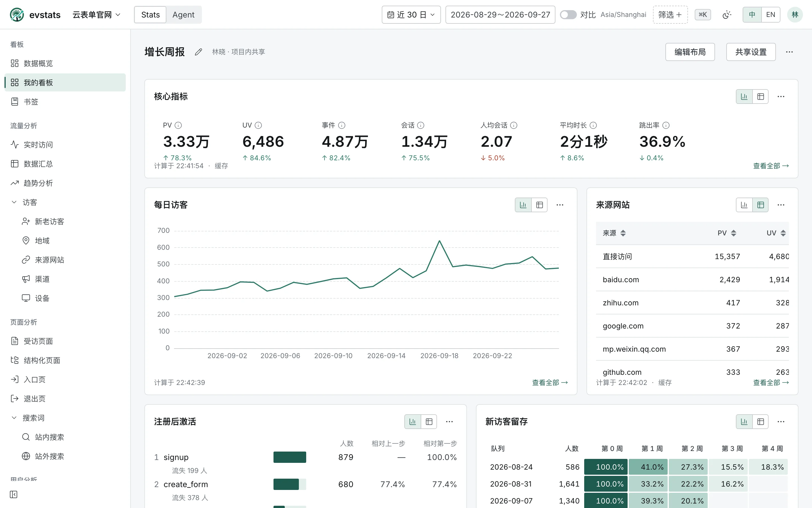812x508 pixels.
Task: Switch interface language to EN
Action: click(770, 15)
